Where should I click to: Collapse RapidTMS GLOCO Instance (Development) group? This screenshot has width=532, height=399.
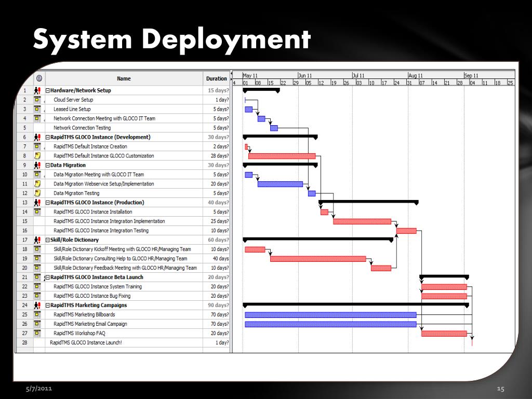point(48,137)
